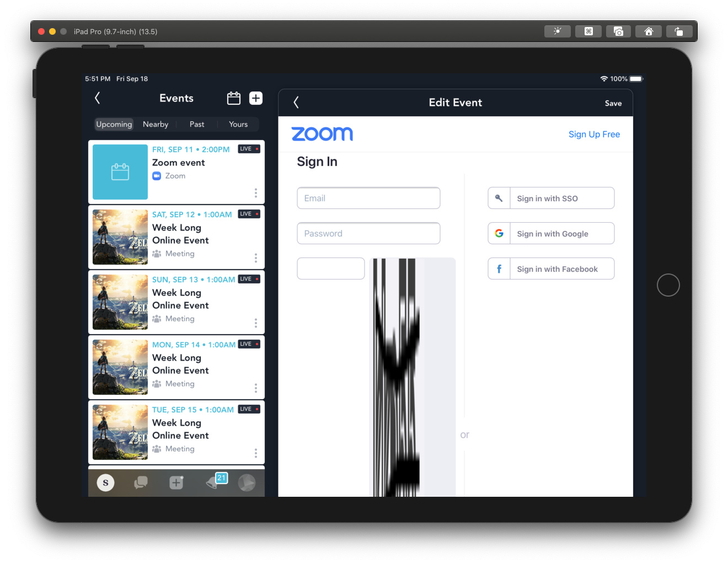Toggle simulator appearance with the sun icon

pyautogui.click(x=558, y=31)
